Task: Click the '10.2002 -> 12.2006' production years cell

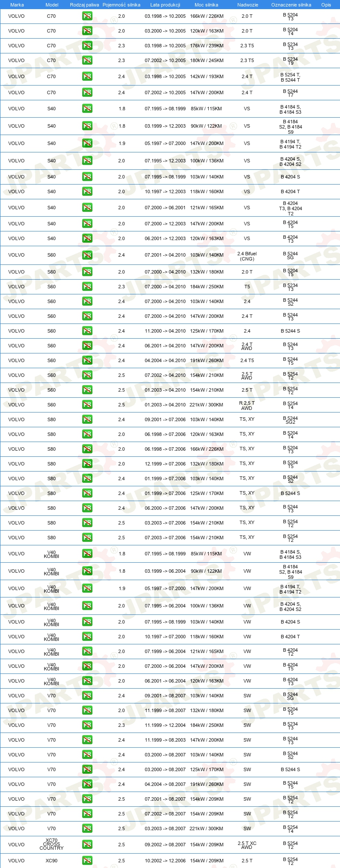Action: [165, 861]
